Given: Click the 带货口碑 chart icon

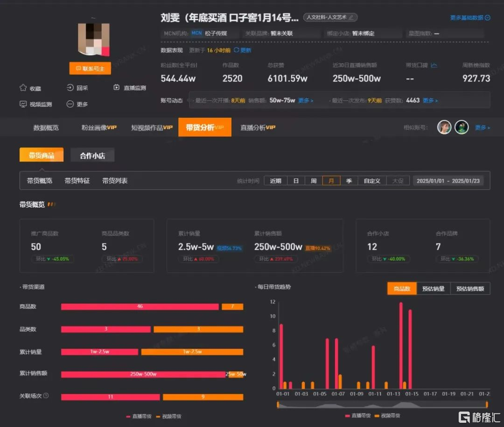Looking at the screenshot, I should (x=434, y=65).
